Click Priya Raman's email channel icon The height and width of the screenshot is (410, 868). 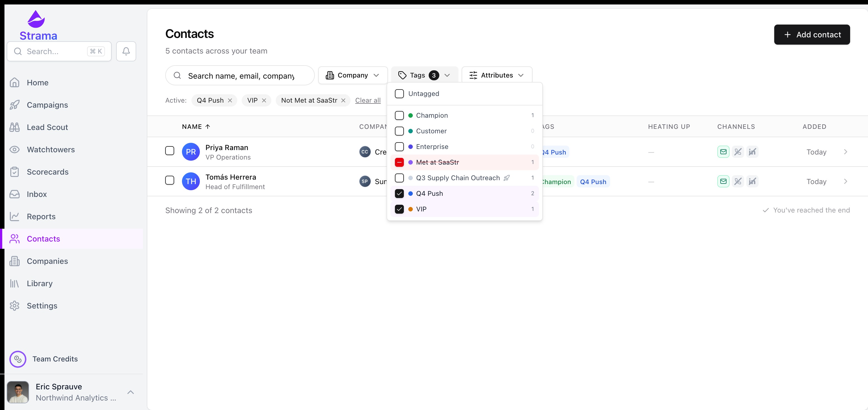(723, 152)
